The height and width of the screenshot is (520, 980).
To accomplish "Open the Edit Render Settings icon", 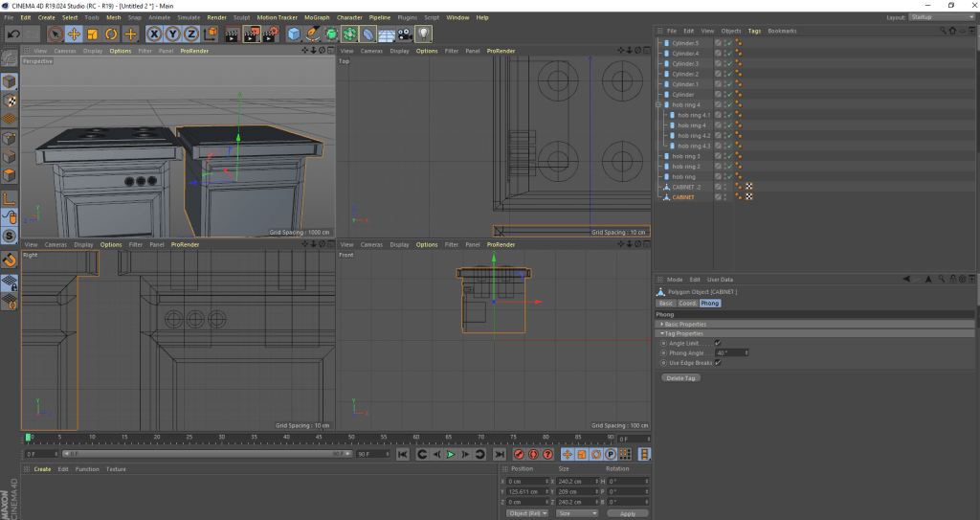I will tap(271, 34).
